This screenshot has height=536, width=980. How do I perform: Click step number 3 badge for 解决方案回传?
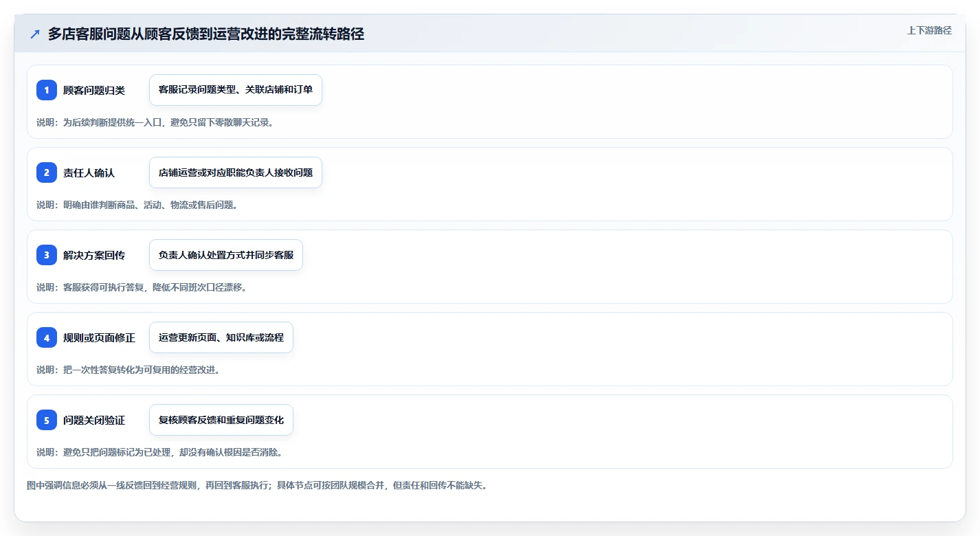tap(47, 255)
